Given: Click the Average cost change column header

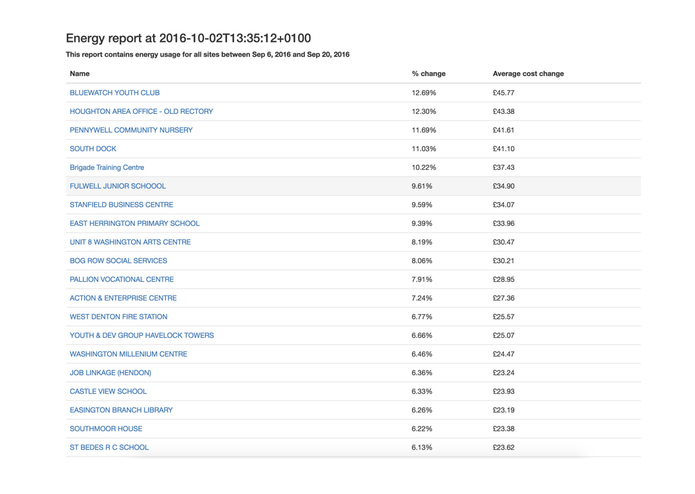Looking at the screenshot, I should [528, 74].
